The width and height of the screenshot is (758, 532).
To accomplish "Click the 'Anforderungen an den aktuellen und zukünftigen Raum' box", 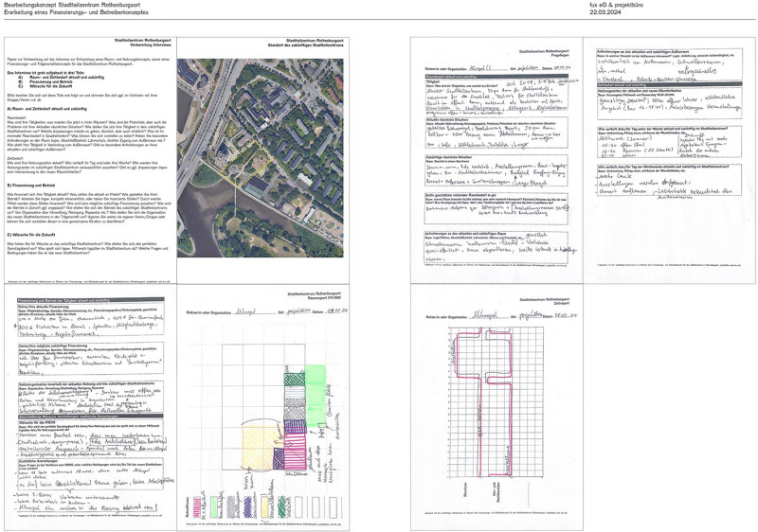I will click(x=496, y=247).
